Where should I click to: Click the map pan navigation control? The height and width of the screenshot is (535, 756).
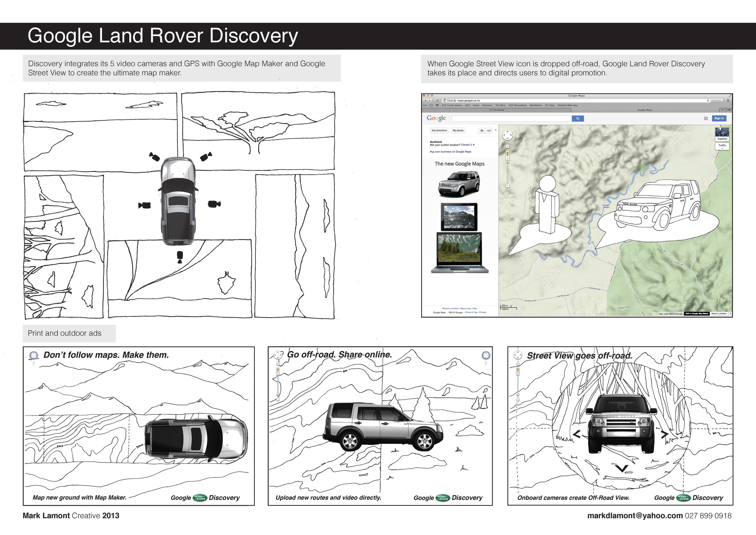click(x=507, y=135)
